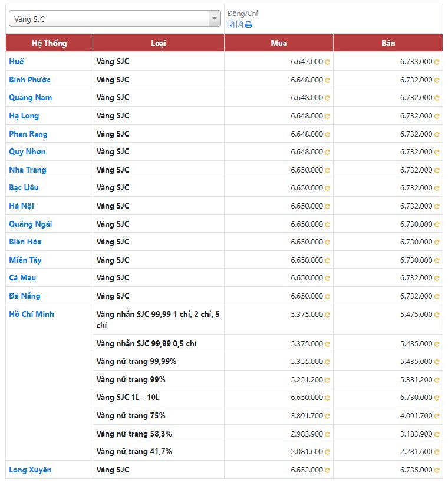Refresh icon next to Bình Phước buy price
448x486 pixels.
(327, 80)
